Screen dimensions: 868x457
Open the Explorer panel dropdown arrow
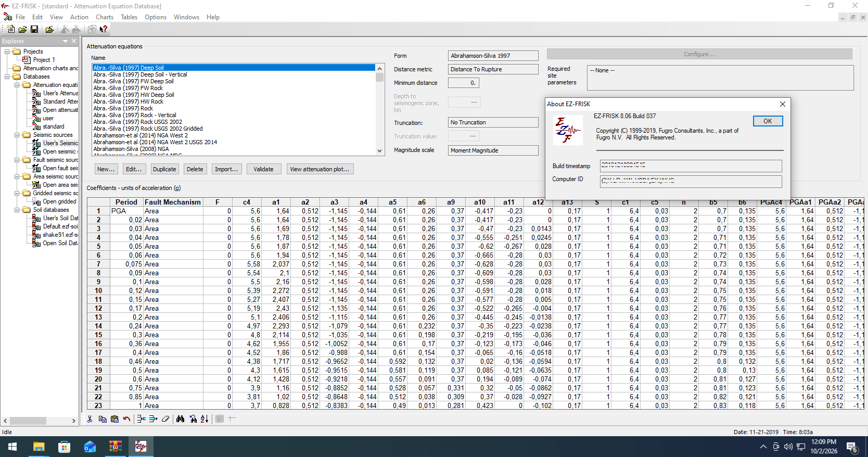pos(66,41)
